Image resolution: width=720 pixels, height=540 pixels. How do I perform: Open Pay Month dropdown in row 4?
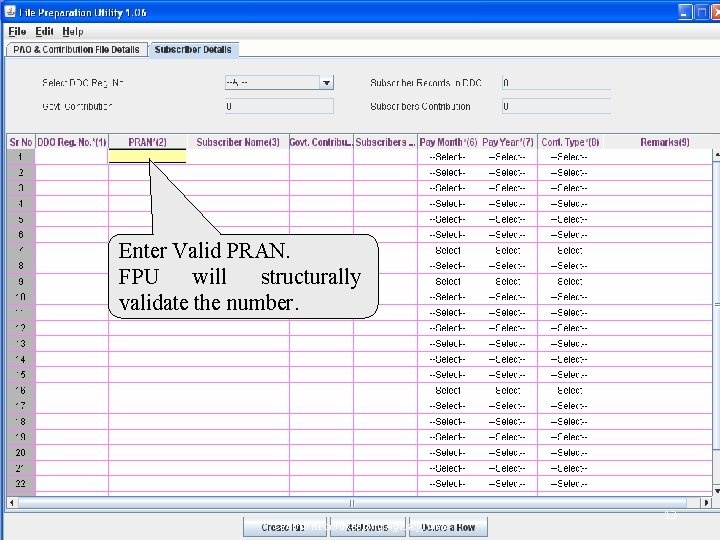pos(448,204)
